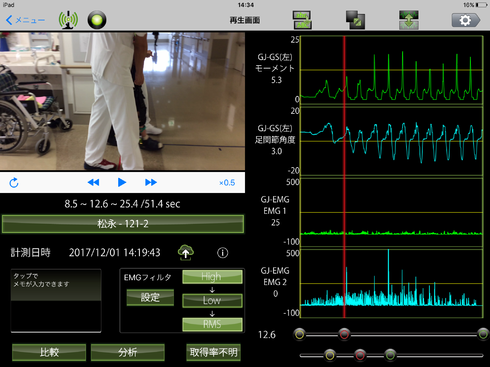The width and height of the screenshot is (490, 367).
Task: Toggle the RMS EMG filter
Action: pos(212,324)
